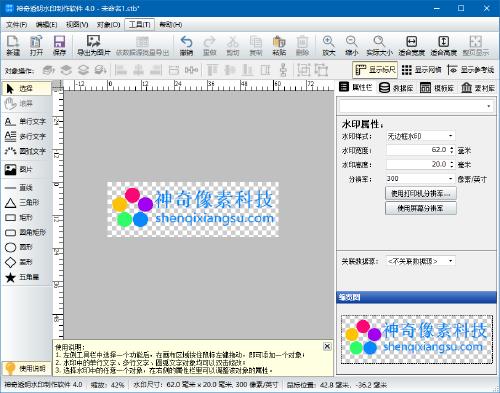Select the five-point Star tool (五角星)
The height and width of the screenshot is (393, 500).
point(27,277)
